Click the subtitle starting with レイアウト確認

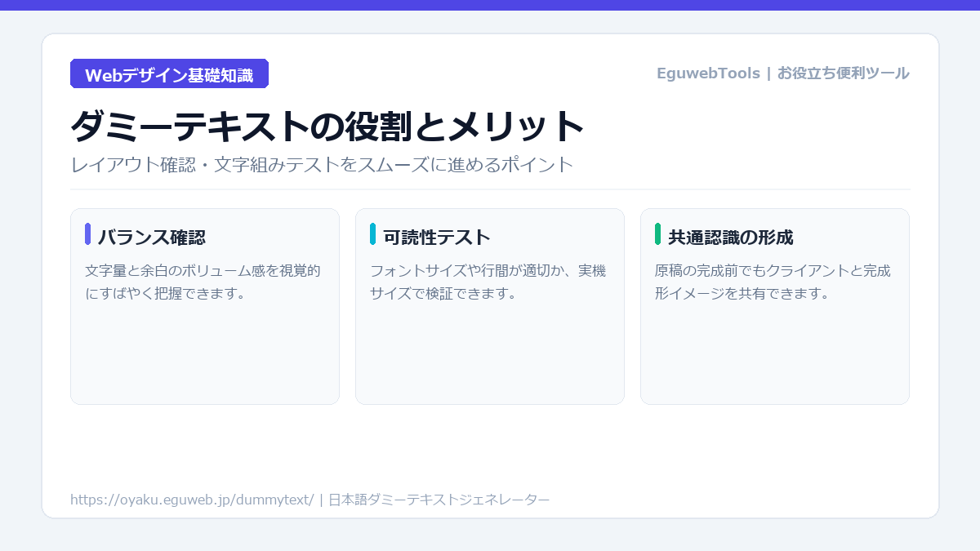(x=322, y=164)
